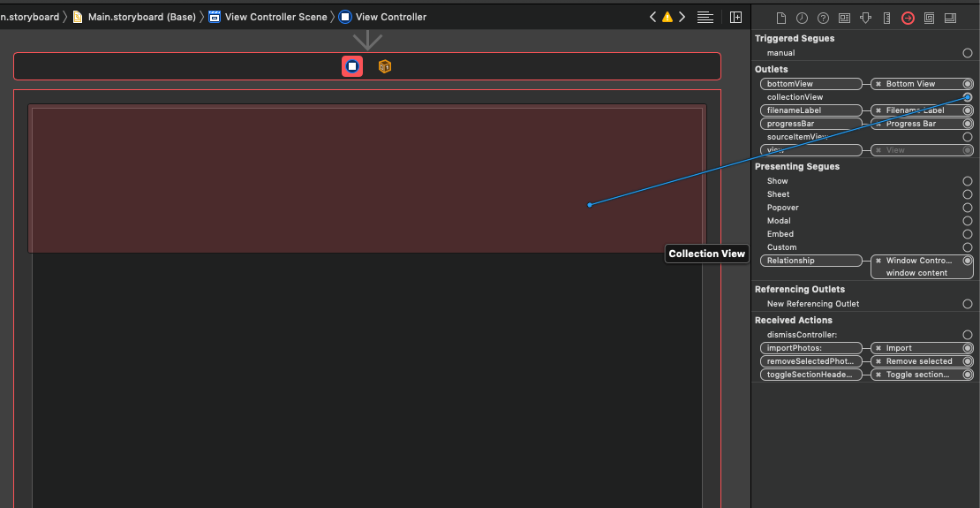980x508 pixels.
Task: Click the yellow warning issue icon
Action: 667,17
